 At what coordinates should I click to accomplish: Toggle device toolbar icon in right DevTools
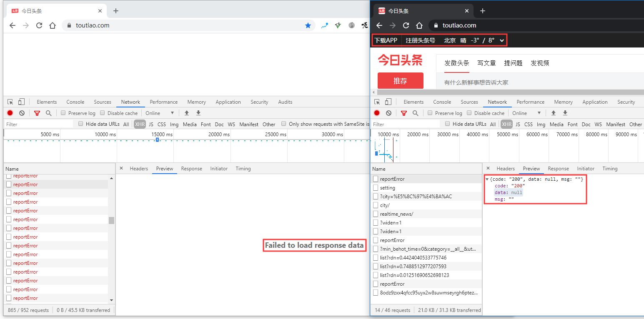point(388,102)
